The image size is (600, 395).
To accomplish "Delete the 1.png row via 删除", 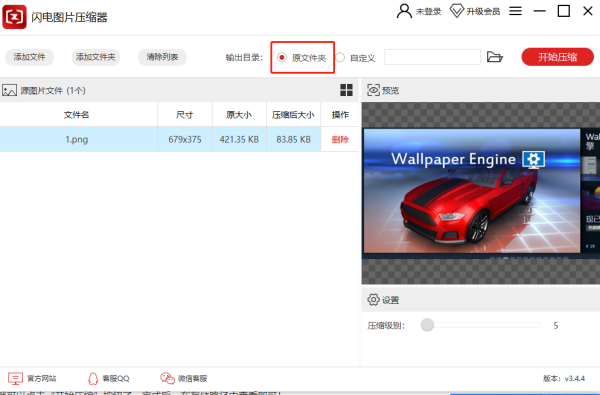I will (x=340, y=139).
